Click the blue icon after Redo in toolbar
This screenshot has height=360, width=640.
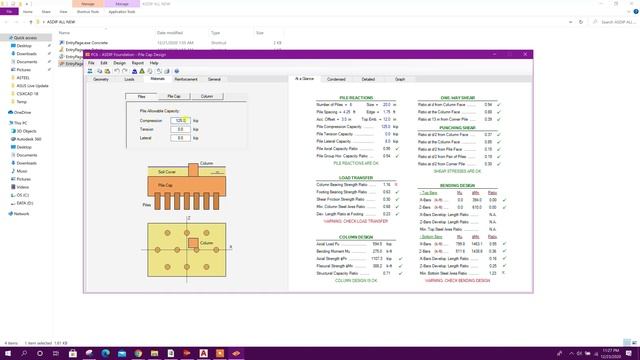[x=134, y=71]
